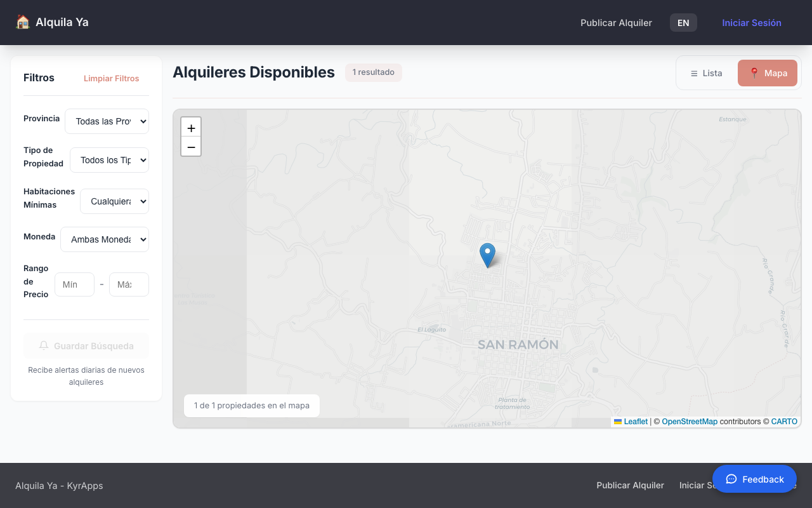
Task: Open the Provincia dropdown
Action: [x=107, y=121]
